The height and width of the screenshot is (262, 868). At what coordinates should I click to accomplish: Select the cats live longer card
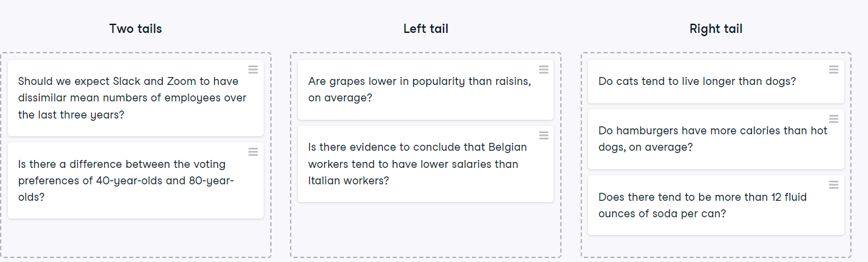click(716, 82)
